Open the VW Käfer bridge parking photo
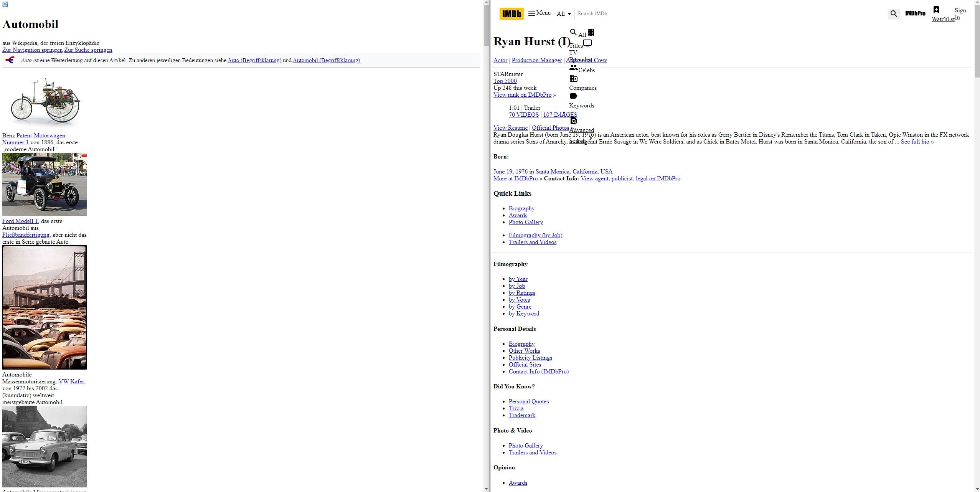Image resolution: width=980 pixels, height=492 pixels. (x=45, y=307)
